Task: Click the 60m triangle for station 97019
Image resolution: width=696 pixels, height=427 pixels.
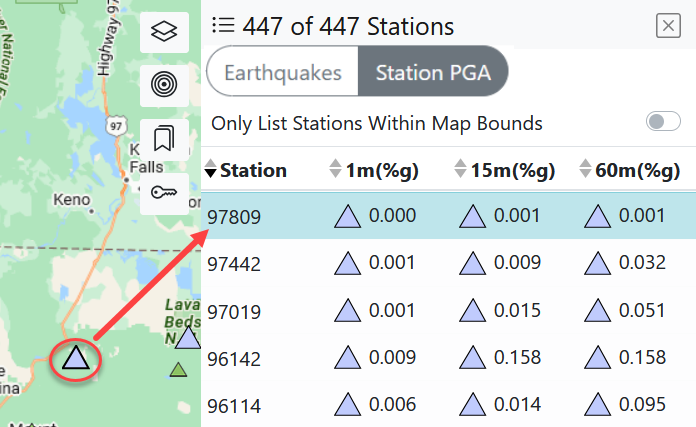Action: click(598, 311)
